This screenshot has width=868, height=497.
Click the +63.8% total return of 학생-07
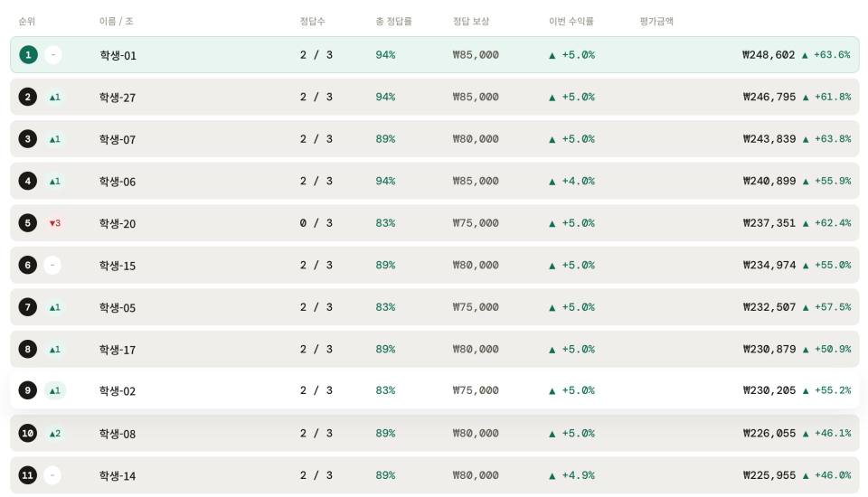tap(833, 139)
